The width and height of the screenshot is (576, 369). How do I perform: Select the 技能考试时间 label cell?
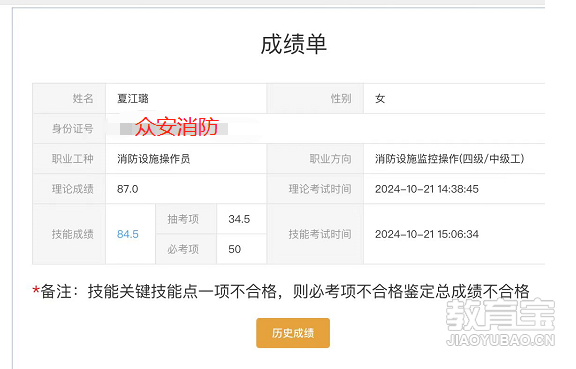point(316,234)
